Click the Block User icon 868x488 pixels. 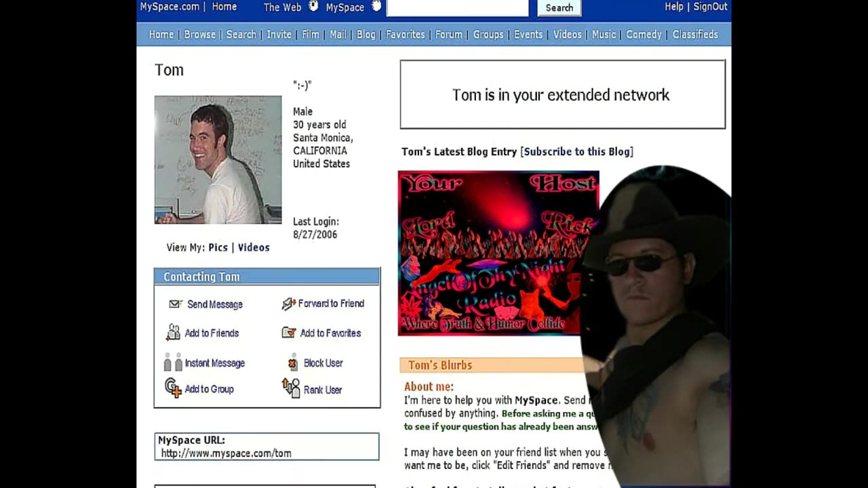tap(292, 363)
